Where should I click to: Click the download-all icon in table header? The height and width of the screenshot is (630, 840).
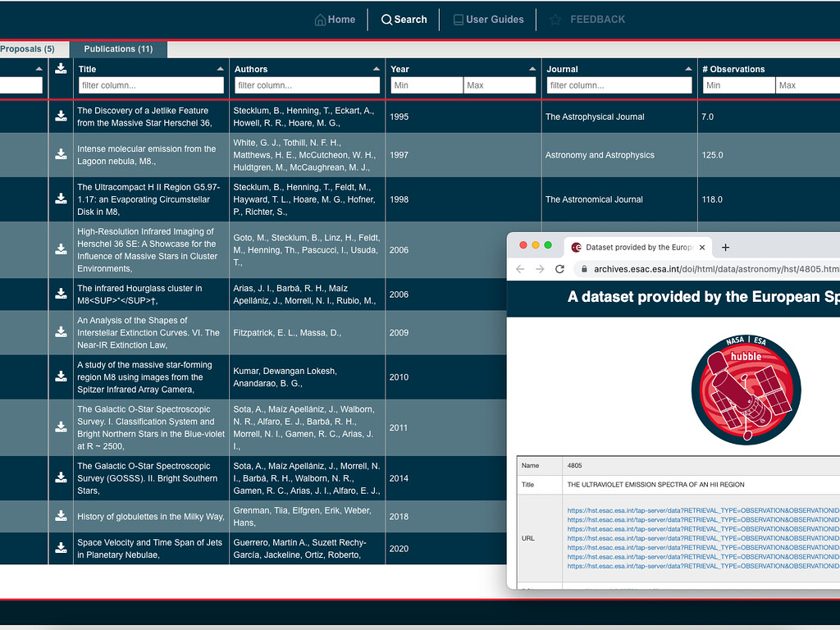click(x=61, y=69)
